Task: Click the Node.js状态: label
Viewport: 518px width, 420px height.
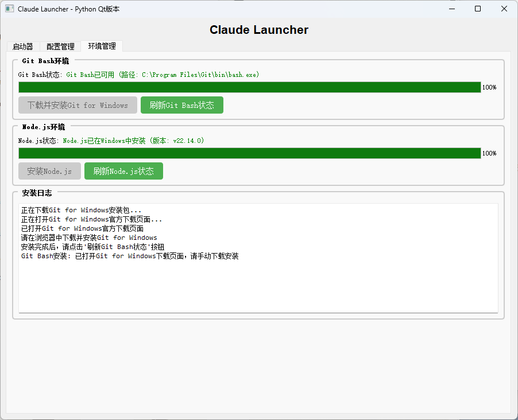Action: tap(38, 141)
